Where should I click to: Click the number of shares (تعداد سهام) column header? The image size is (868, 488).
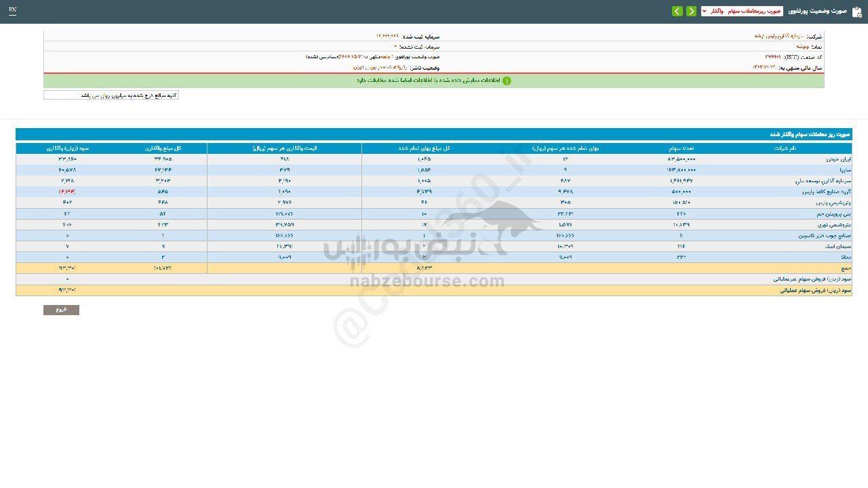681,148
